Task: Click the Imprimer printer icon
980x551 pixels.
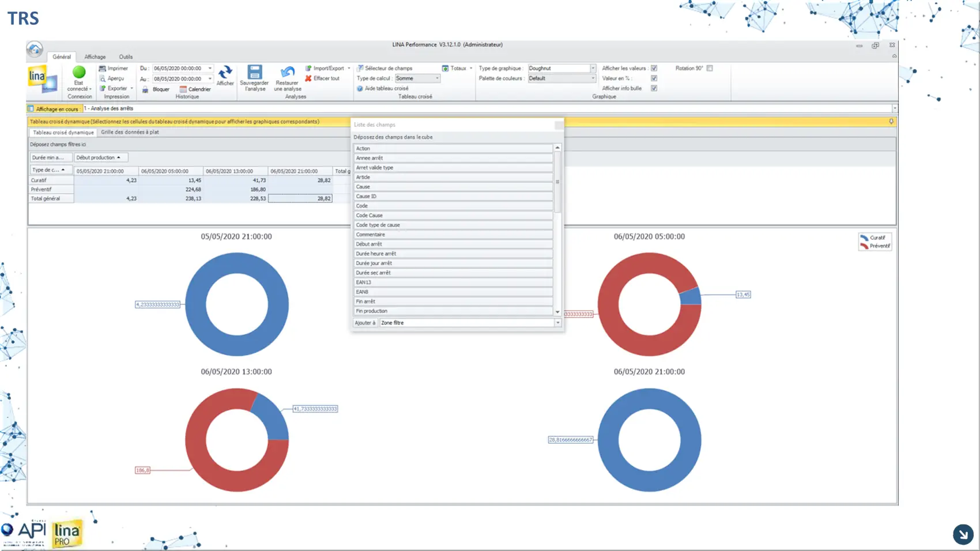Action: click(x=103, y=69)
